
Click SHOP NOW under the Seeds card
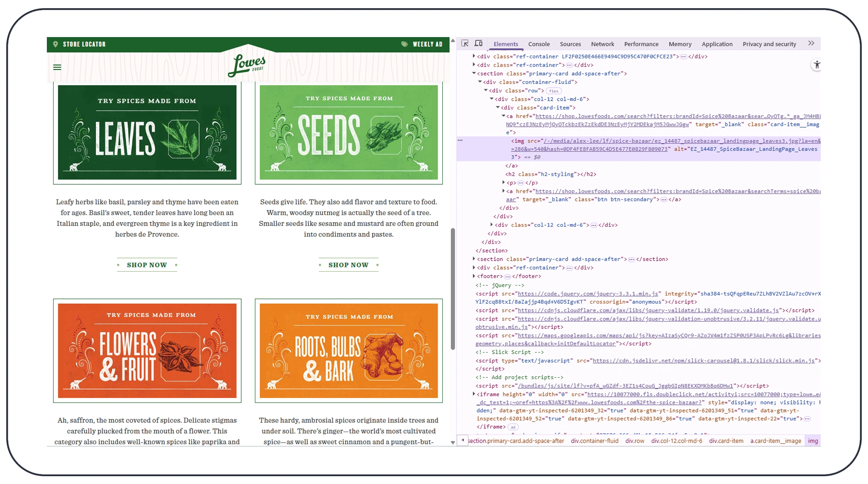point(348,265)
